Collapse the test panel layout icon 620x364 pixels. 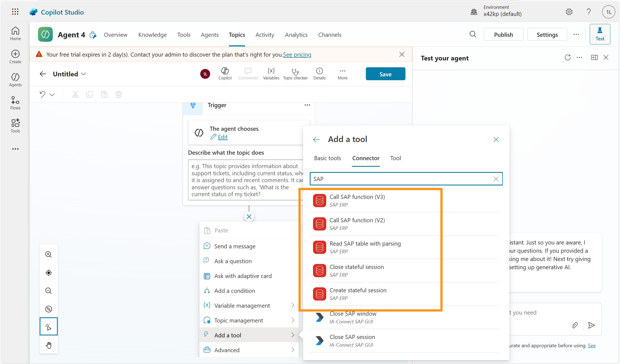tap(594, 57)
